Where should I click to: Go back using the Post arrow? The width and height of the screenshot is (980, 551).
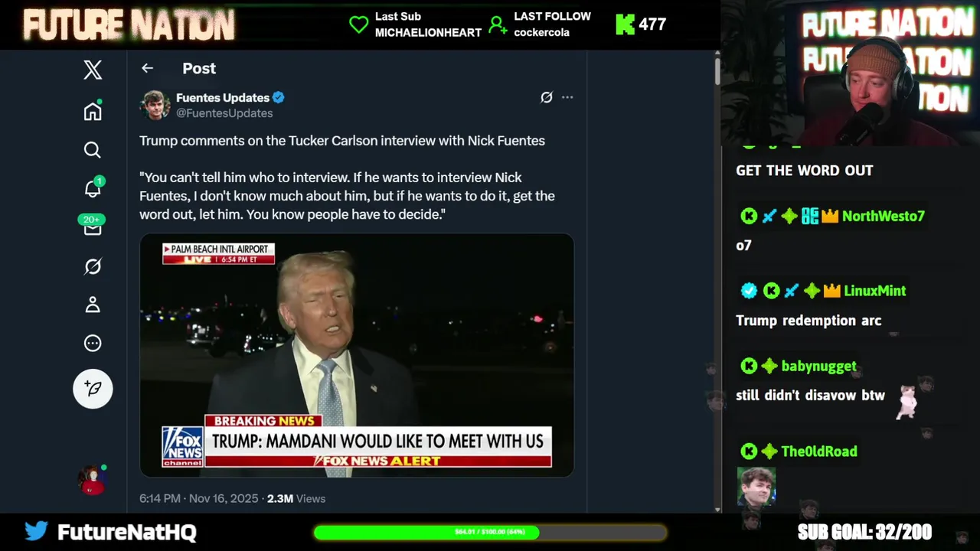[x=148, y=68]
